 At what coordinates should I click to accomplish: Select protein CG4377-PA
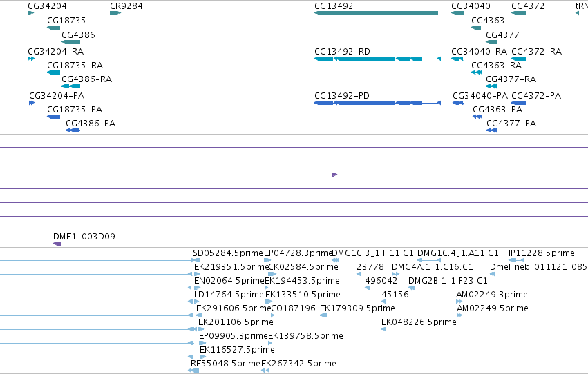pyautogui.click(x=511, y=123)
